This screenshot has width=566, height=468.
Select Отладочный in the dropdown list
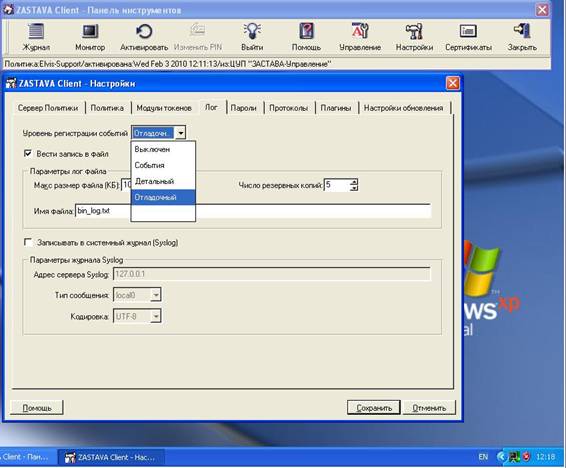point(163,197)
